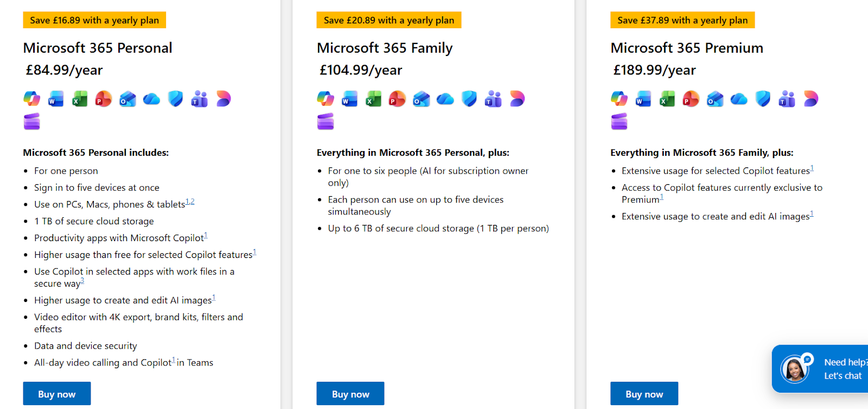
Task: Click the OneDrive cloud icon in Family plan
Action: pos(445,99)
